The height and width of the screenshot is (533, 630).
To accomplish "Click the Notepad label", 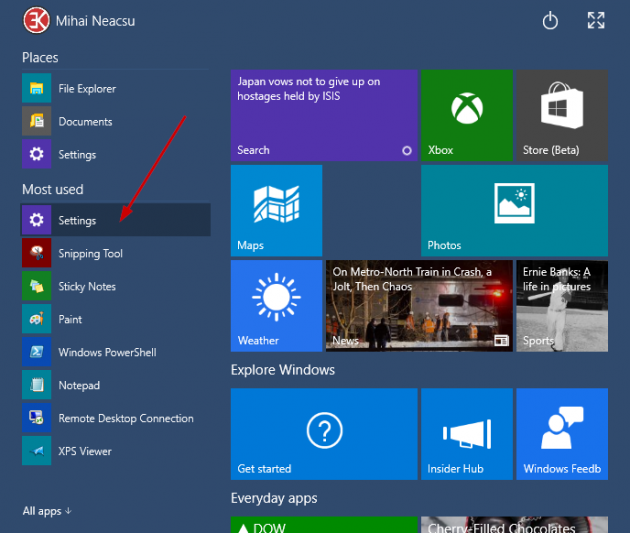I will coord(79,385).
